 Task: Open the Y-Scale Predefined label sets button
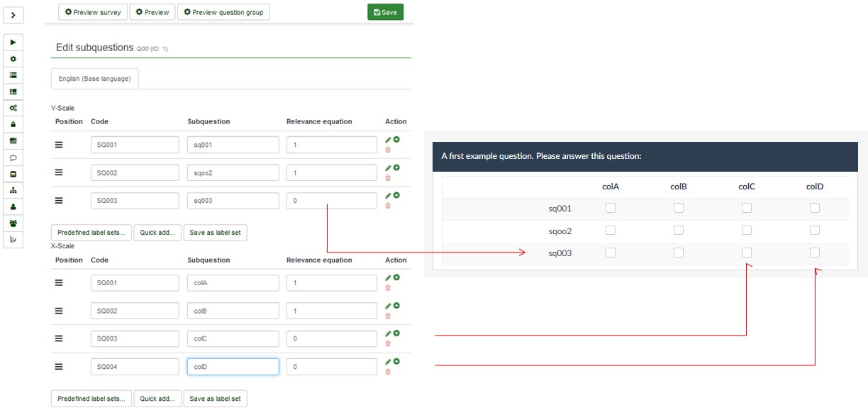91,233
